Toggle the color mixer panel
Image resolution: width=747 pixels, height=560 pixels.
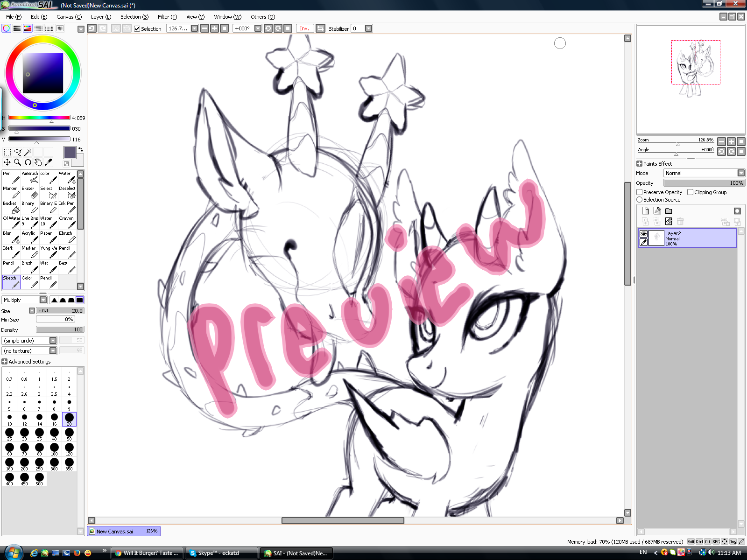[x=39, y=28]
